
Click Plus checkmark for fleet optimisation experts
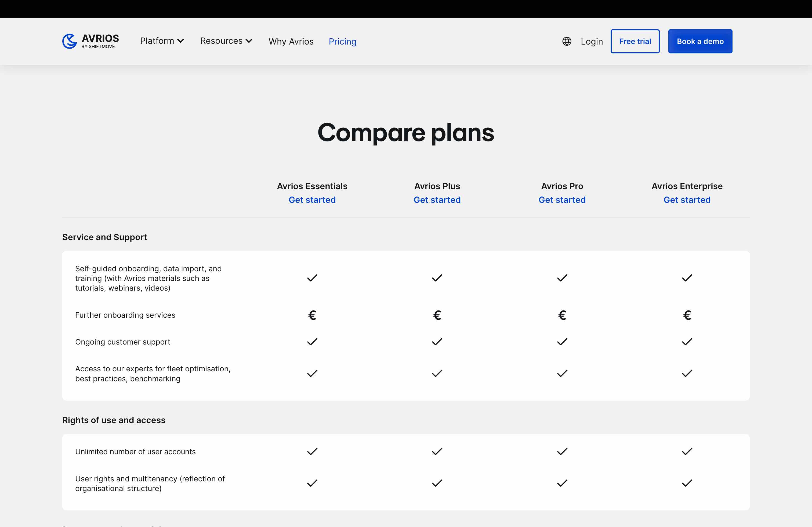pos(437,373)
